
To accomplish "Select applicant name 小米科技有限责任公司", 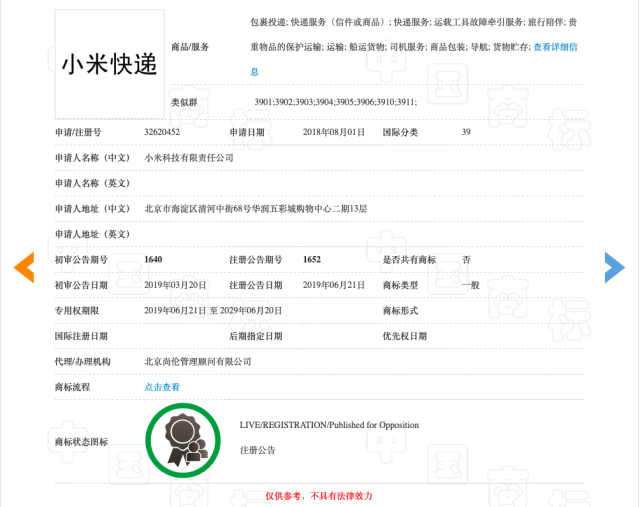I will (189, 158).
